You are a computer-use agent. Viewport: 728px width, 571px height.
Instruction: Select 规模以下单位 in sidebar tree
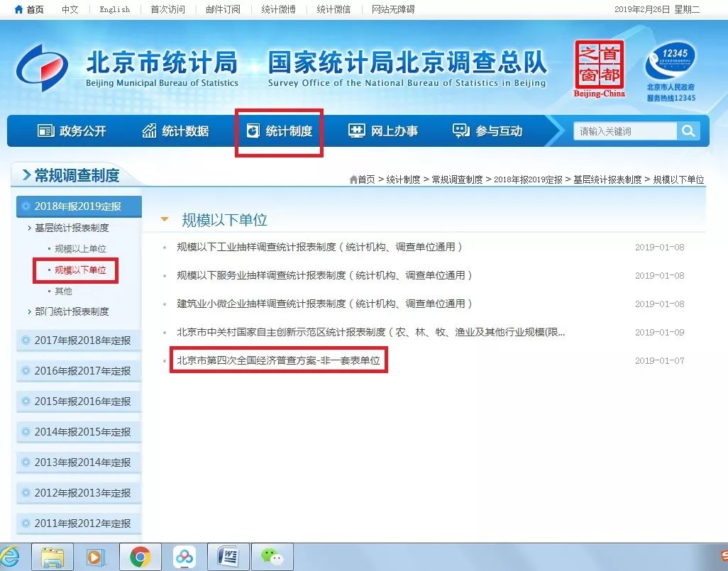[80, 270]
